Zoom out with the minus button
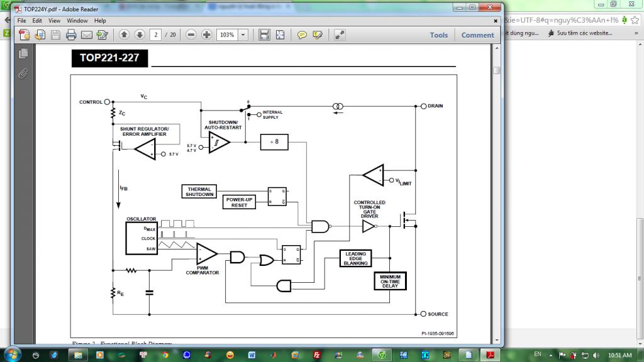Viewport: 644px width, 362px height. 191,35
